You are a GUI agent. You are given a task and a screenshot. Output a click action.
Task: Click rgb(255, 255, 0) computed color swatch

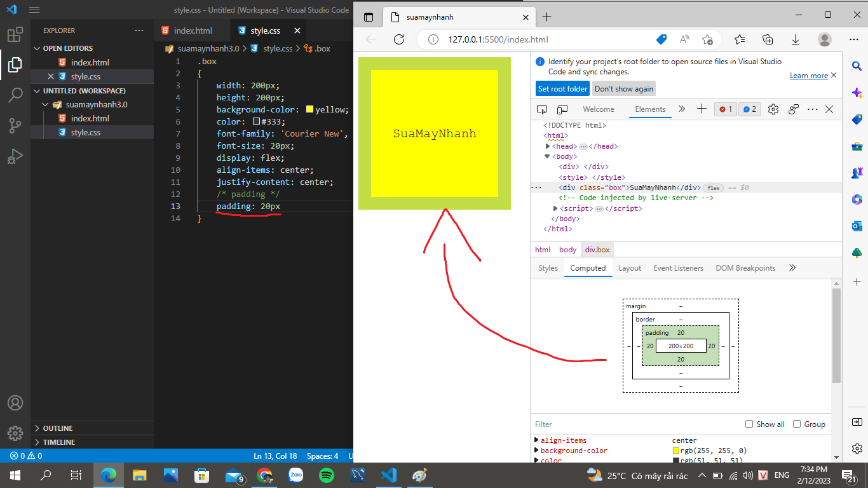(676, 451)
